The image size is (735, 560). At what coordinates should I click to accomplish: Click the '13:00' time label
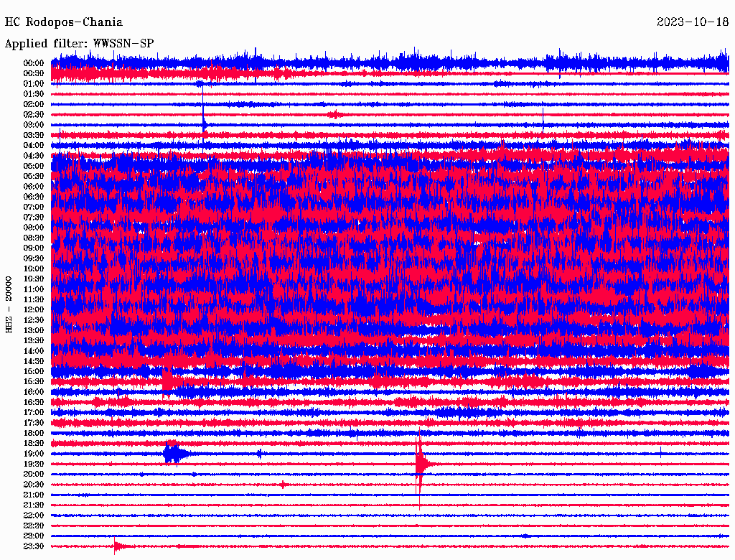coord(34,330)
